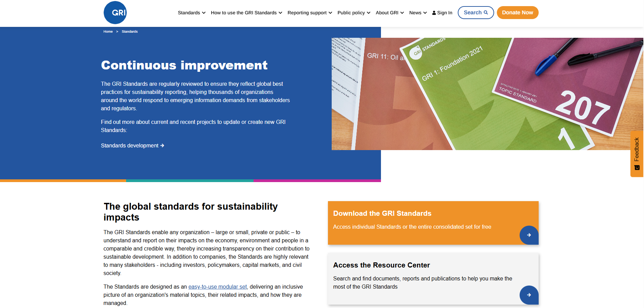Select Standards in the breadcrumb trail

pyautogui.click(x=130, y=31)
